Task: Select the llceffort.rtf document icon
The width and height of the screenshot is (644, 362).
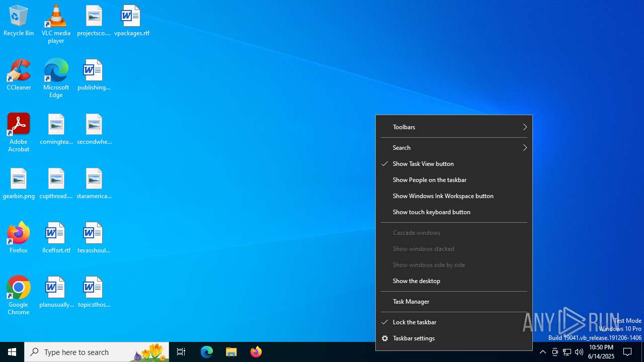Action: (x=56, y=238)
